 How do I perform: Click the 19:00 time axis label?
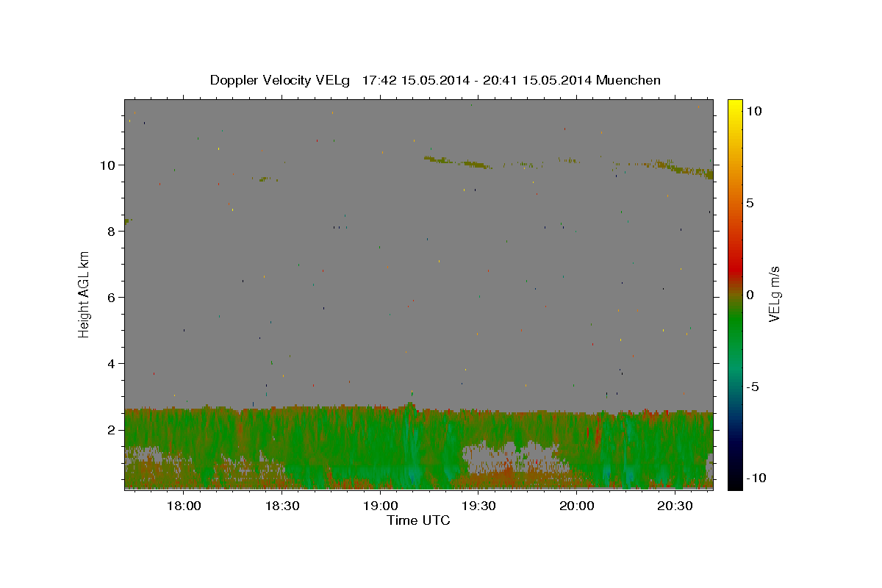pyautogui.click(x=380, y=506)
